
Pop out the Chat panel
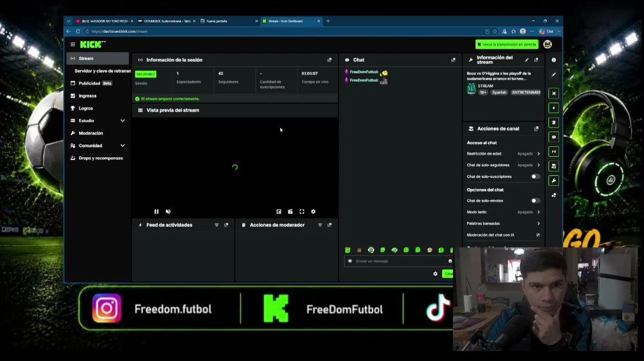(x=453, y=60)
